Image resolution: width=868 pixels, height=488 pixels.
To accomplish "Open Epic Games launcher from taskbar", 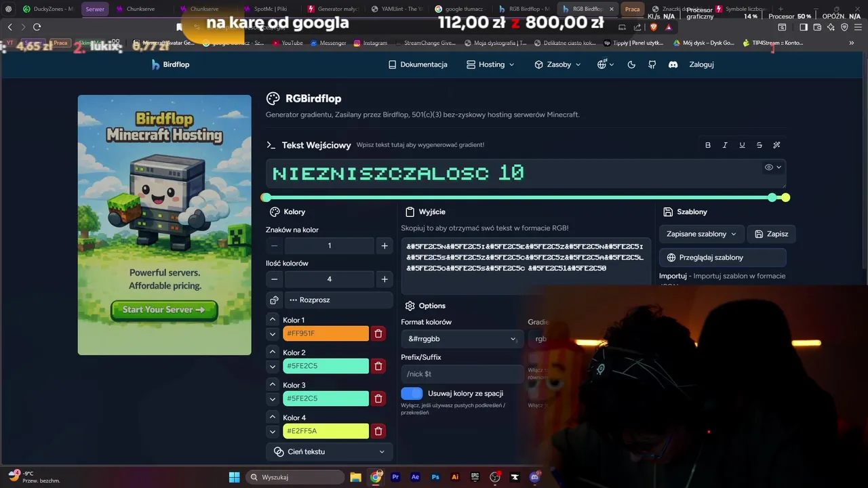I will coord(475,477).
